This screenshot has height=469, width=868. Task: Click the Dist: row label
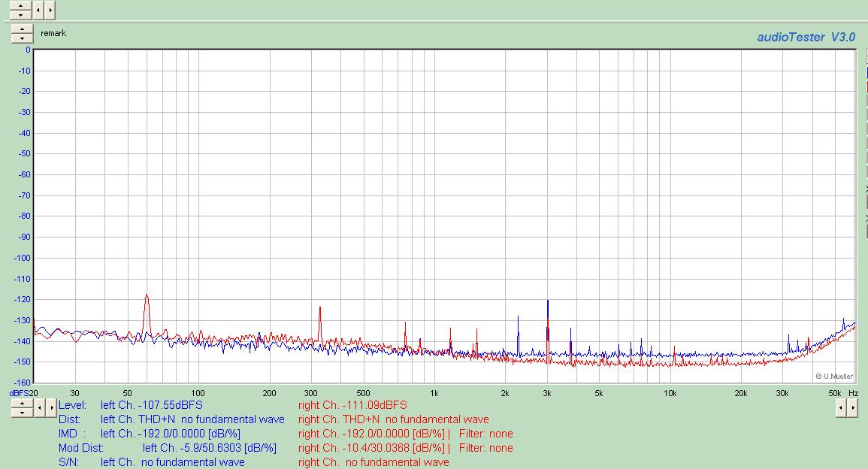pos(69,419)
